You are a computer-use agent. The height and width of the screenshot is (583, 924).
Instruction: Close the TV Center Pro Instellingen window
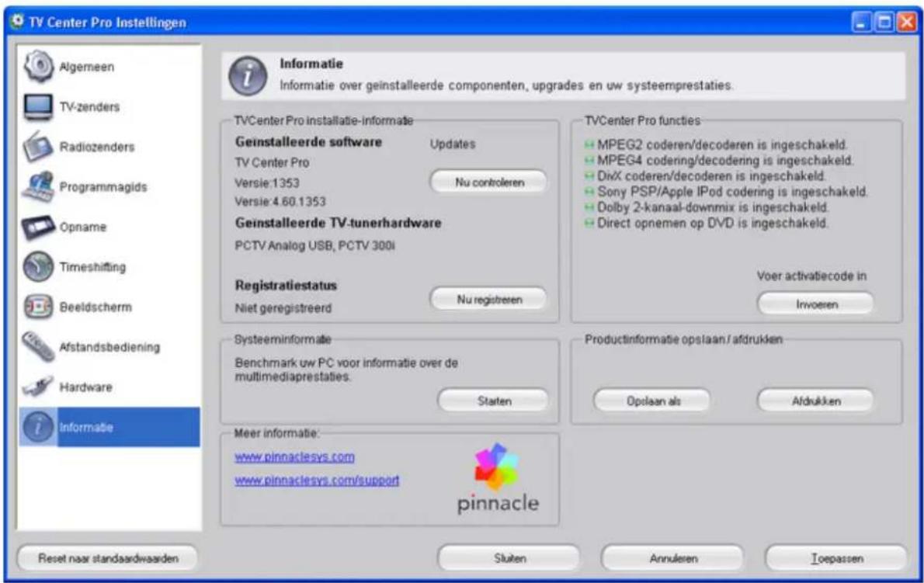(907, 23)
